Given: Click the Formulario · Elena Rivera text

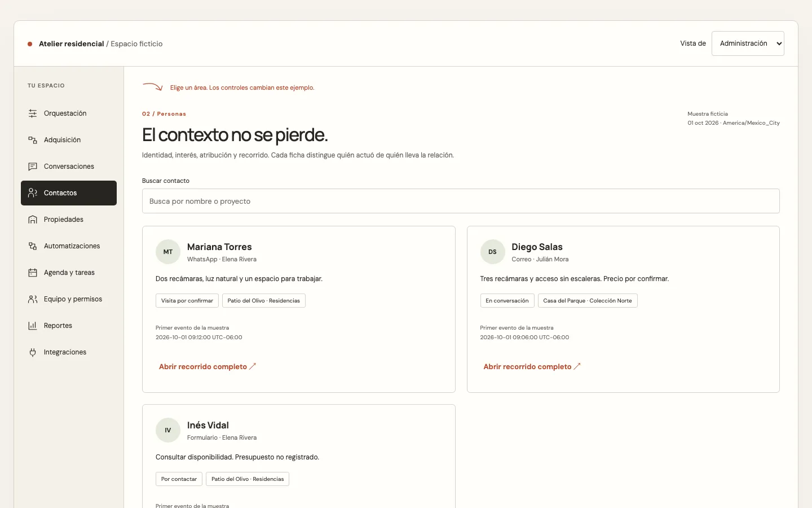Looking at the screenshot, I should [x=222, y=438].
